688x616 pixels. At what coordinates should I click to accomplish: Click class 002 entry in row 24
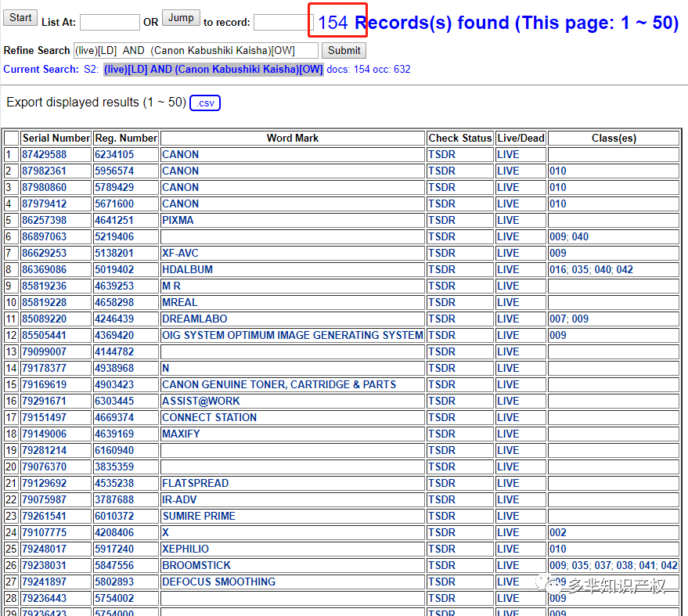558,533
